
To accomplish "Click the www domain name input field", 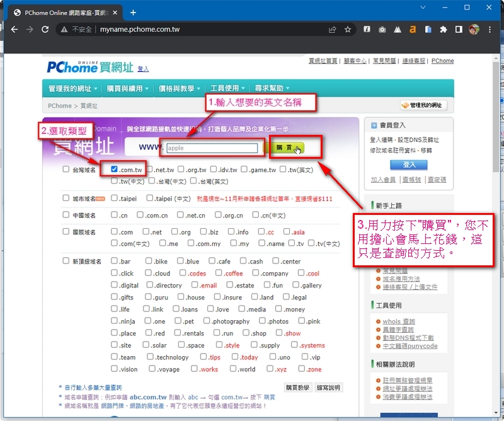I will [x=212, y=149].
